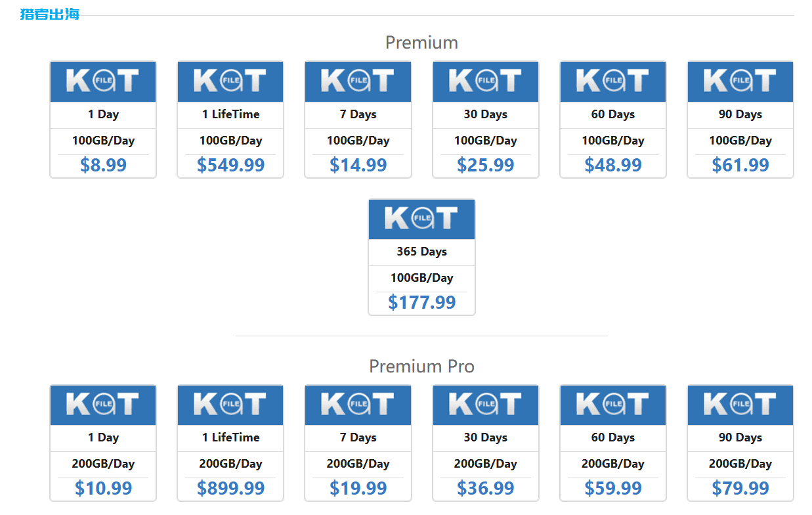Select KatFile logo on Premium Pro 90 Days card
This screenshot has height=515, width=812.
740,405
